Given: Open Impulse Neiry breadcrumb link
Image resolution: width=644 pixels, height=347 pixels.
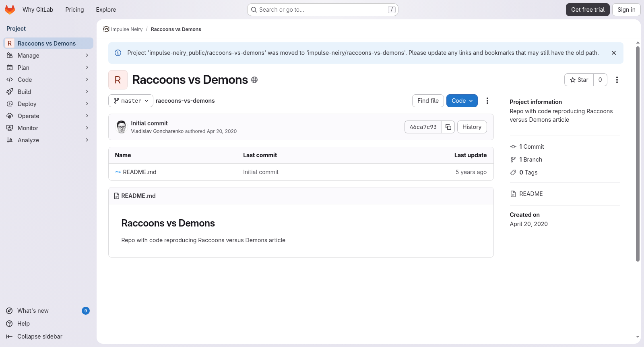Looking at the screenshot, I should pos(127,29).
